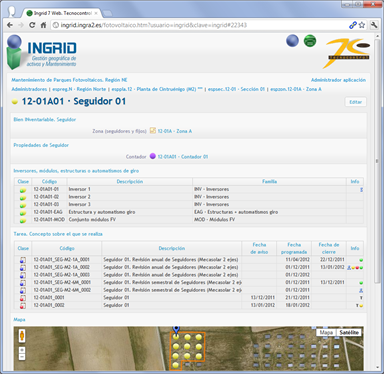Open the Administrador aplicación link

(338, 80)
